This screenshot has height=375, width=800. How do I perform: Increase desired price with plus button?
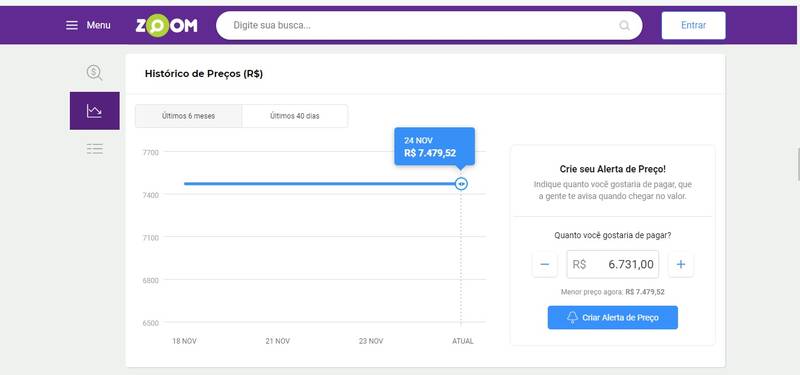(x=681, y=264)
